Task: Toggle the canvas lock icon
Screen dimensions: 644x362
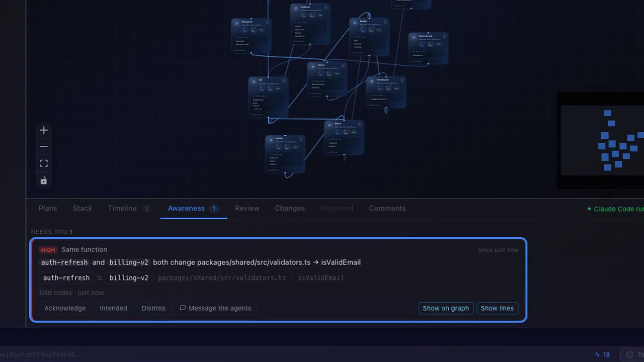Action: (44, 180)
